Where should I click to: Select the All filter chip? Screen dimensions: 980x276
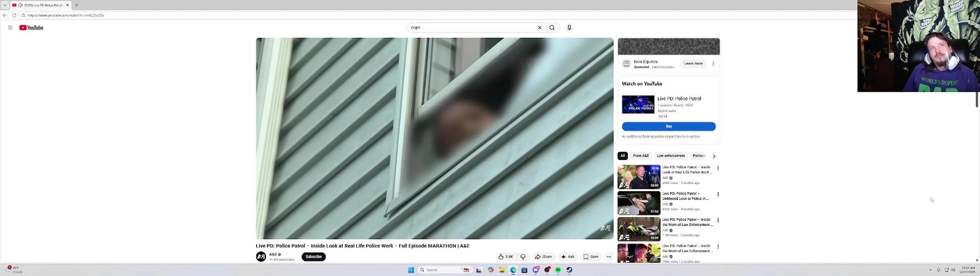[x=622, y=156]
